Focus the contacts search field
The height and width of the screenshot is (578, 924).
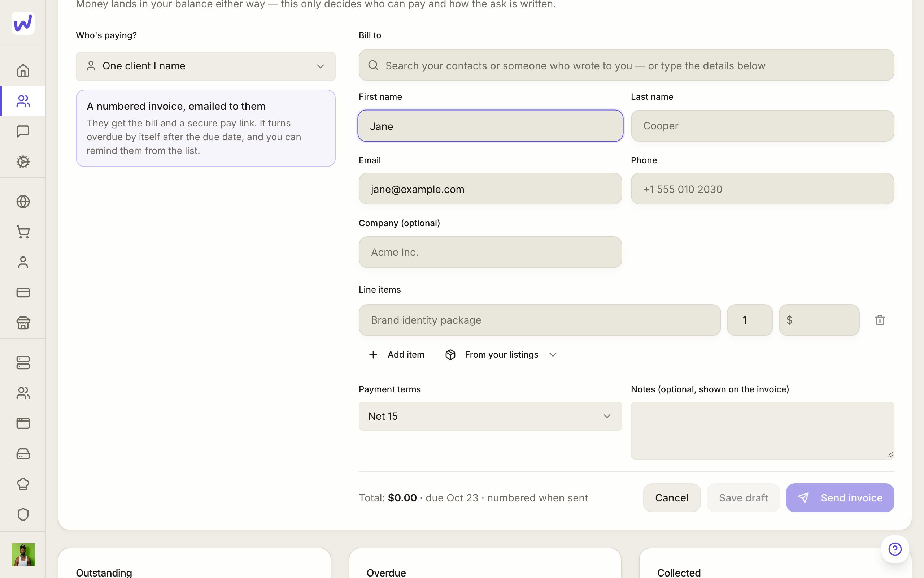point(626,65)
